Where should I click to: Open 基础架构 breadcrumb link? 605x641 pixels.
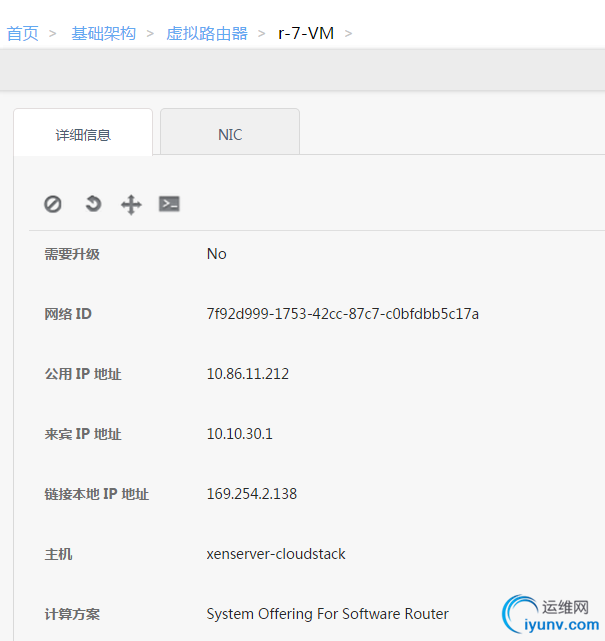(x=104, y=34)
